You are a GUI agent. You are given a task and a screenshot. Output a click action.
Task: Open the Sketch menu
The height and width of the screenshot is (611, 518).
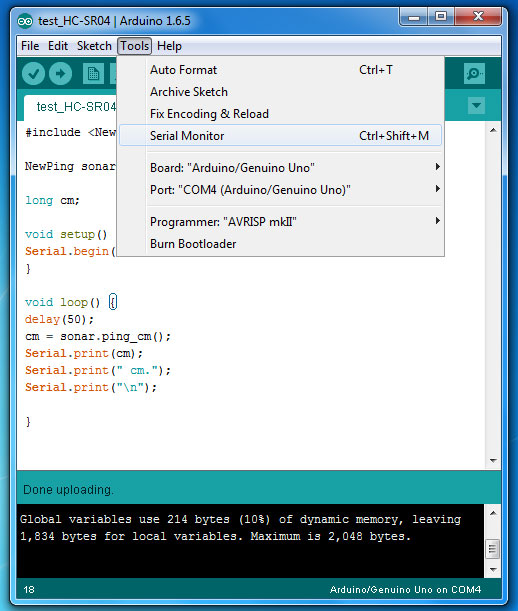point(94,46)
